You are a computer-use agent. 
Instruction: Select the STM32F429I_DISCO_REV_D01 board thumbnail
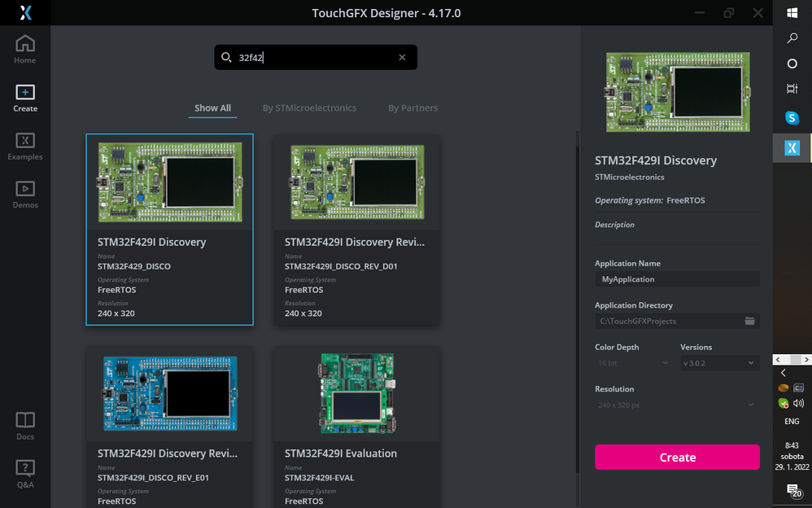357,182
